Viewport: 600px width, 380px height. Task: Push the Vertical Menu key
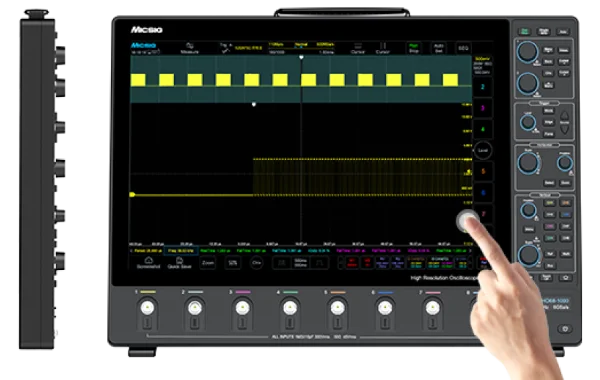point(529,230)
